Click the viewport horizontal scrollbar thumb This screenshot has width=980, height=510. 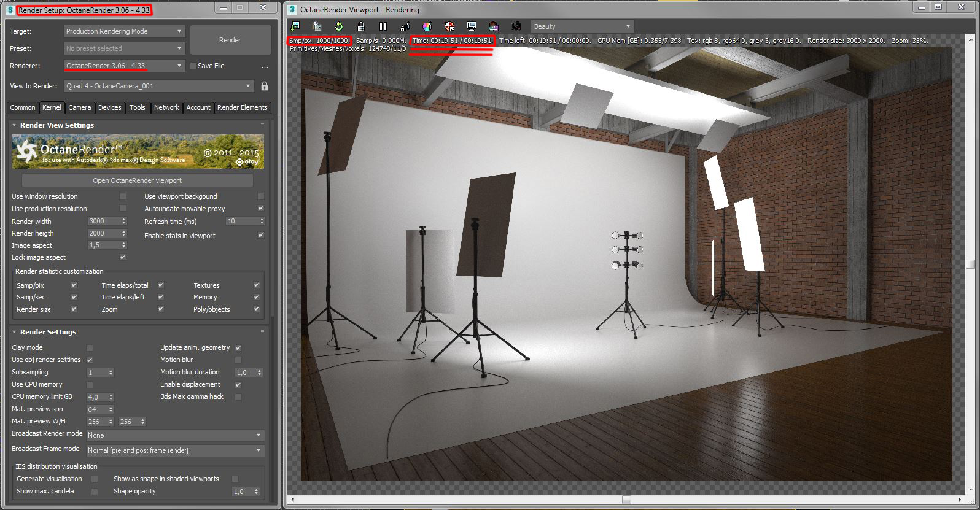point(626,499)
